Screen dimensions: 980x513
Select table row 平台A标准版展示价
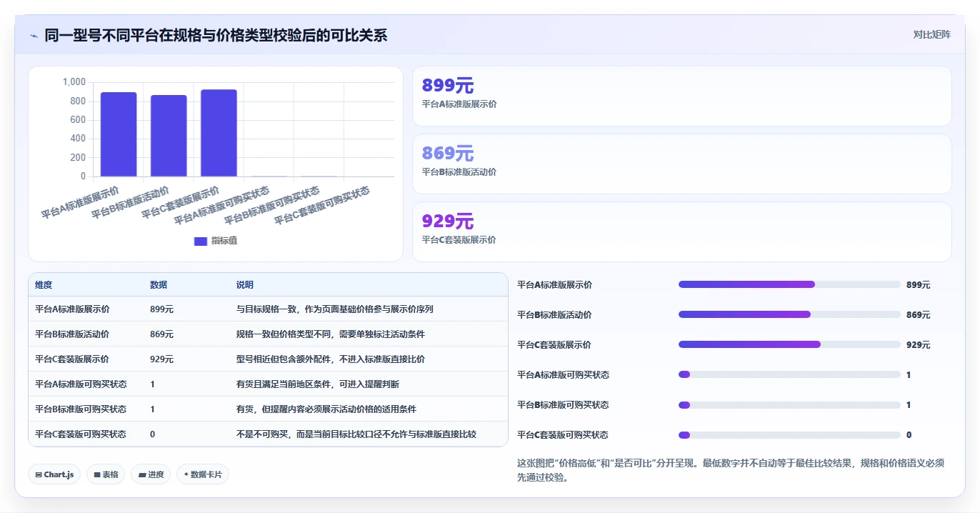coord(268,309)
